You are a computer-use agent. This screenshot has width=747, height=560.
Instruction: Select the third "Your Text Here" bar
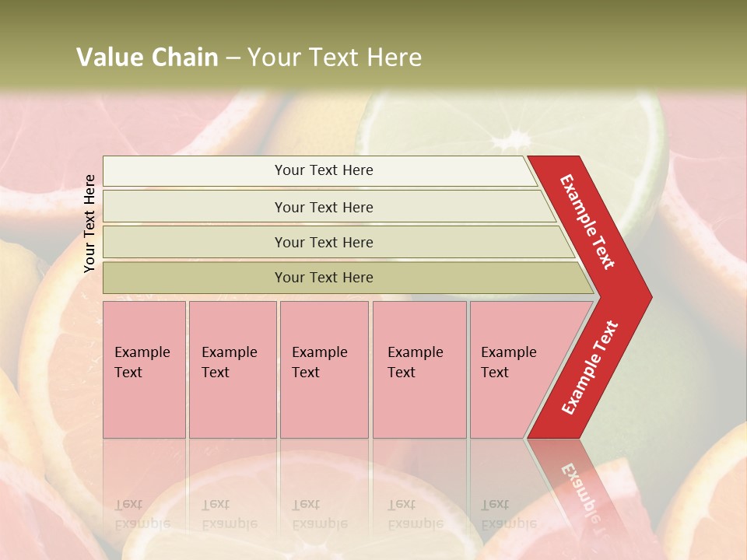(x=323, y=243)
